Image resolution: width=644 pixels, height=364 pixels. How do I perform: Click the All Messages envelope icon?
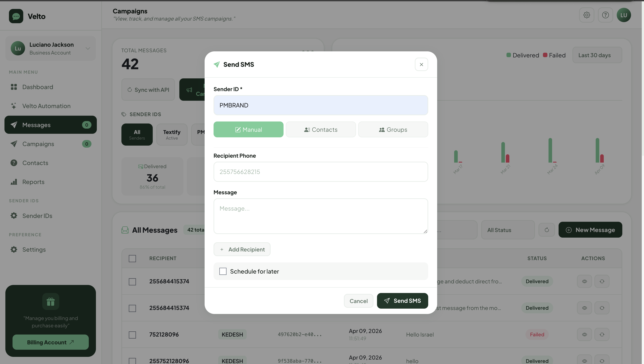125,230
